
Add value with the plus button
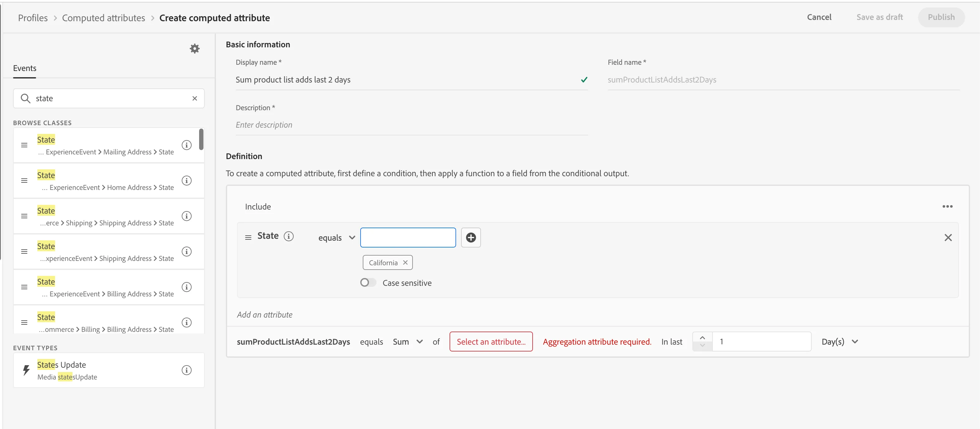(471, 238)
